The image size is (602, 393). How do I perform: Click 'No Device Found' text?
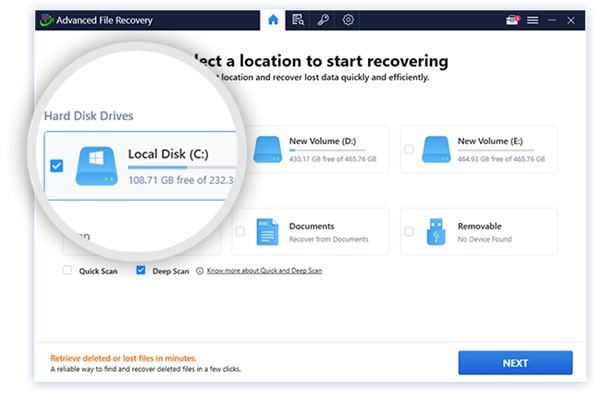[485, 239]
